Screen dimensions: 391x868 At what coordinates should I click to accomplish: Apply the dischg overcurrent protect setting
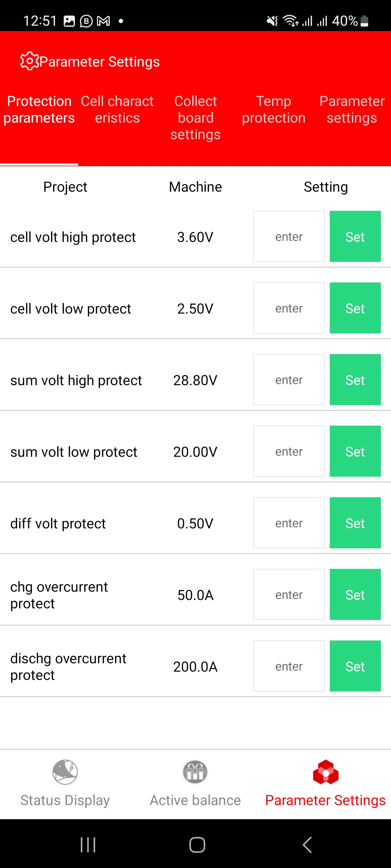(x=355, y=666)
